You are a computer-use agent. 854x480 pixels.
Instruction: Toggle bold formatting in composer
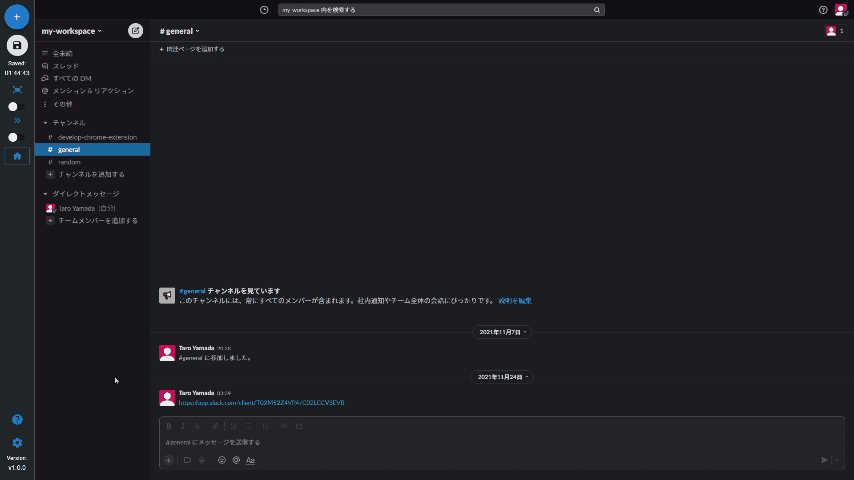[x=169, y=426]
